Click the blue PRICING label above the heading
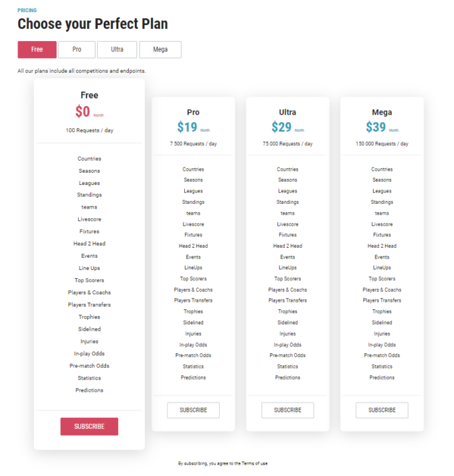The width and height of the screenshot is (454, 476). coord(27,10)
